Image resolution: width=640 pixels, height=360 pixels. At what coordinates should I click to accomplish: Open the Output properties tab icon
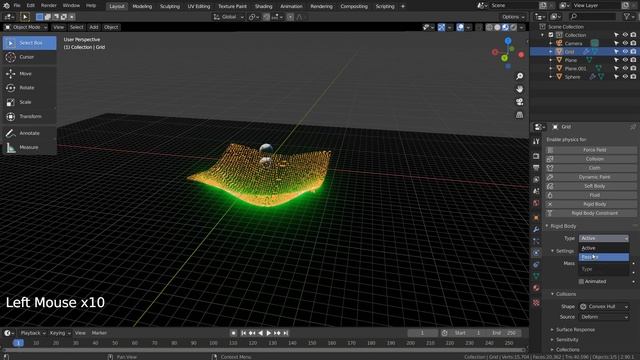[536, 168]
